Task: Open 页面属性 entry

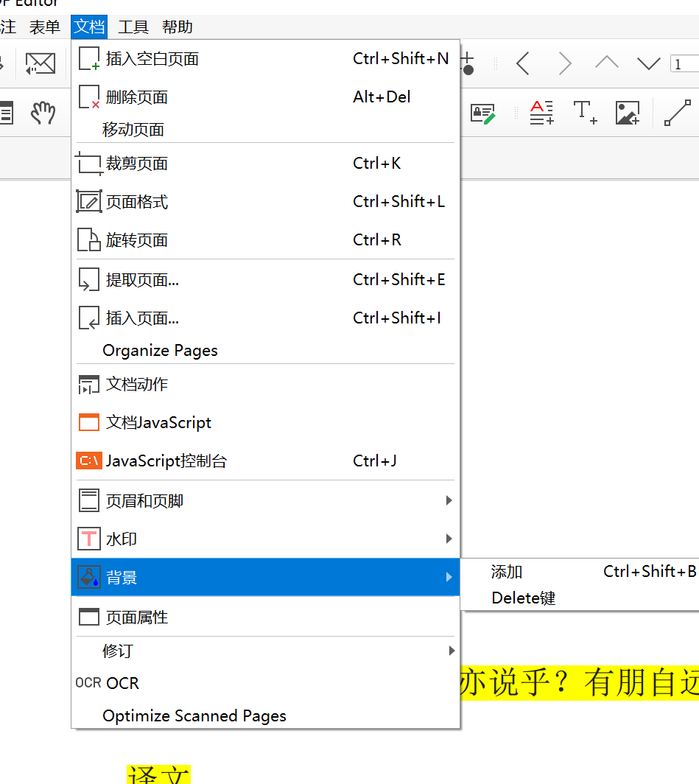Action: [265, 617]
